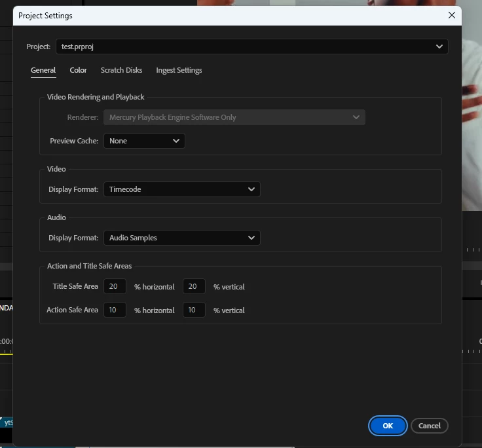The image size is (482, 448).
Task: Open the Video Display Format dropdown
Action: (x=182, y=189)
